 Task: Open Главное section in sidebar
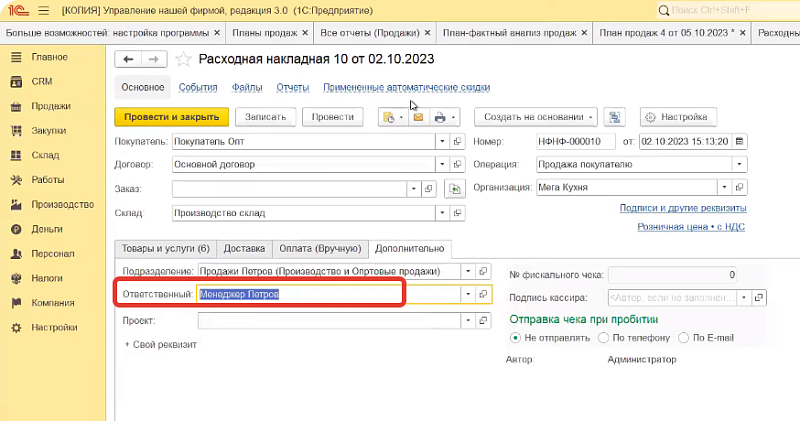[49, 57]
